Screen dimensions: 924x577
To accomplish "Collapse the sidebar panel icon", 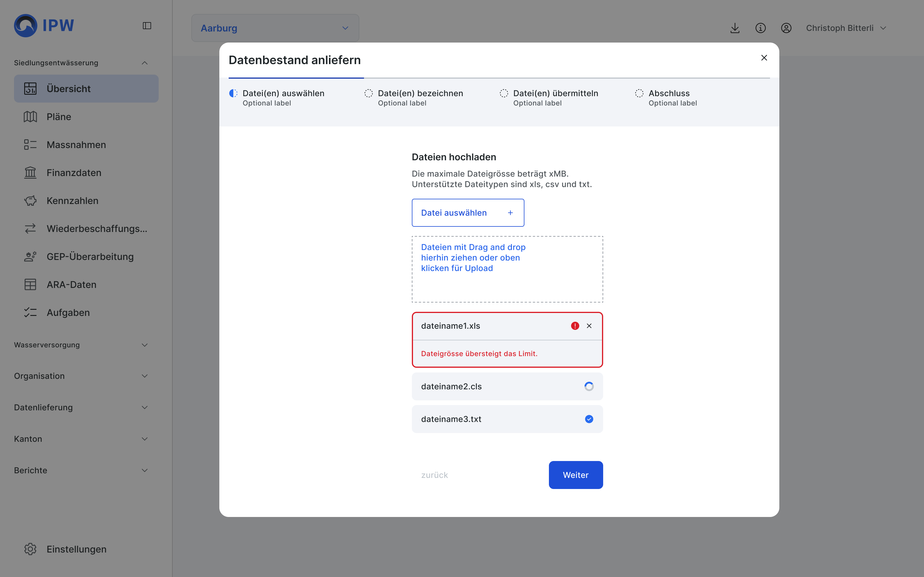I will [x=147, y=26].
